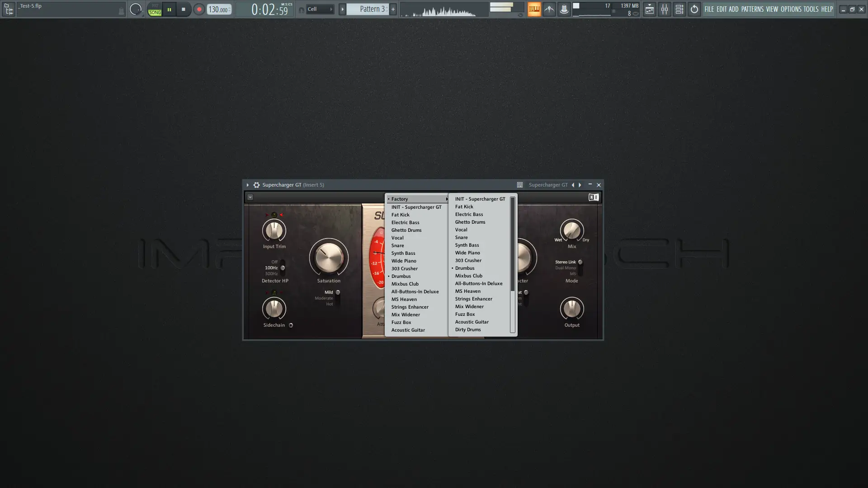
Task: Open Supercharger header dropdown arrow
Action: pyautogui.click(x=250, y=197)
